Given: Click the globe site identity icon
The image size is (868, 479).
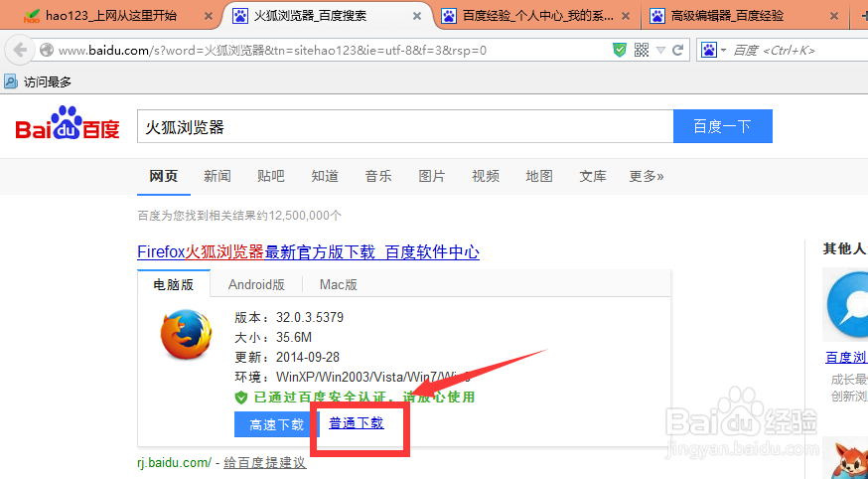Looking at the screenshot, I should [x=47, y=51].
